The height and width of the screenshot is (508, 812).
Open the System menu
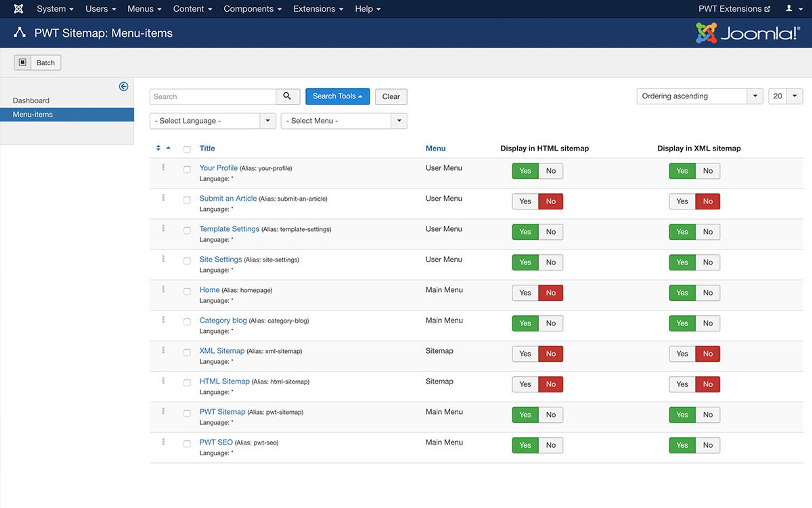point(55,9)
